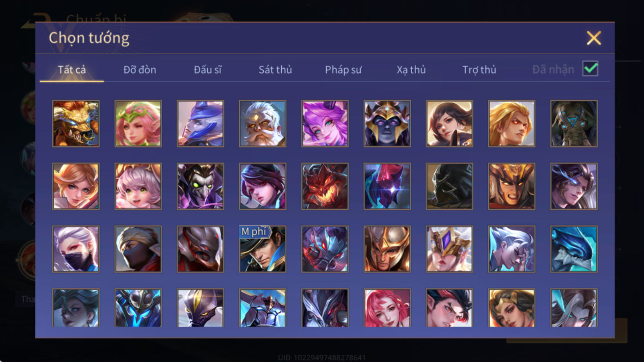Pick the black hooded dark hero
Screen dimensions: 644x362
pos(449,186)
